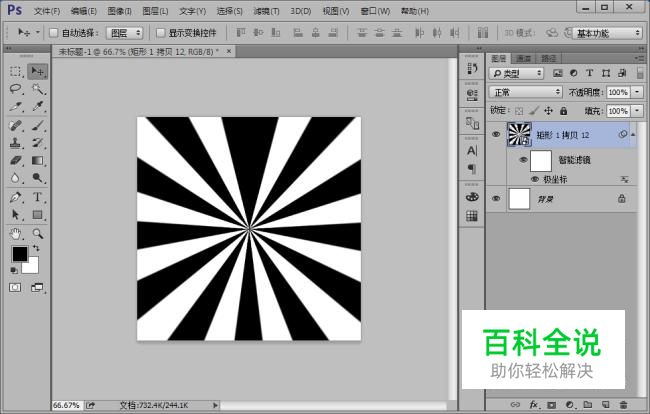Create a new layer group
650x414 pixels.
[587, 404]
